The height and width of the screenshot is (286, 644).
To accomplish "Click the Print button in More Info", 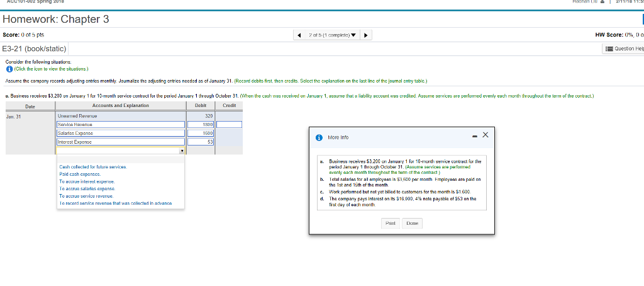I will pos(390,223).
